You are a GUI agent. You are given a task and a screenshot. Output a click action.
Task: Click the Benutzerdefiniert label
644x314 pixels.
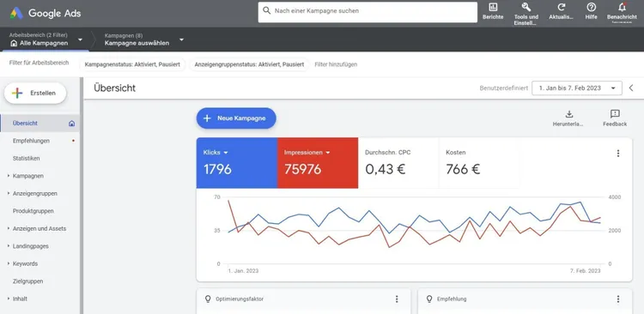503,88
